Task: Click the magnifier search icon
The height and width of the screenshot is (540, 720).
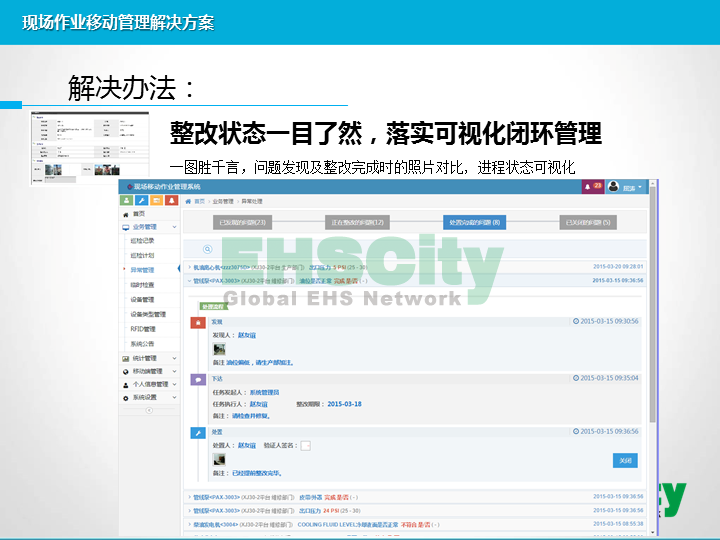Action: pyautogui.click(x=208, y=249)
